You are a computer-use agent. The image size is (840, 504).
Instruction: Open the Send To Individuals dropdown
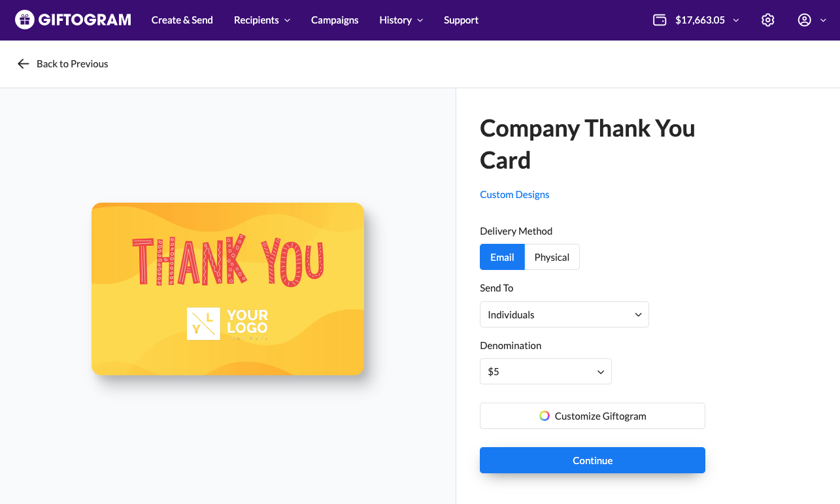(x=564, y=314)
